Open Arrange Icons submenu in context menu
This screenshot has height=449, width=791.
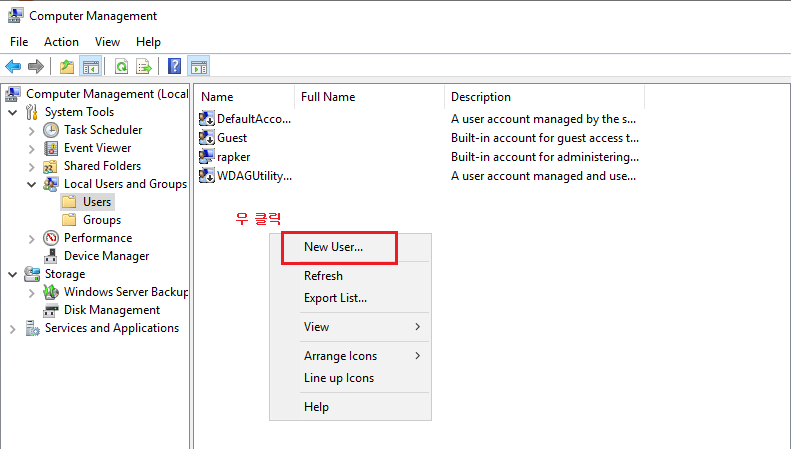[418, 356]
